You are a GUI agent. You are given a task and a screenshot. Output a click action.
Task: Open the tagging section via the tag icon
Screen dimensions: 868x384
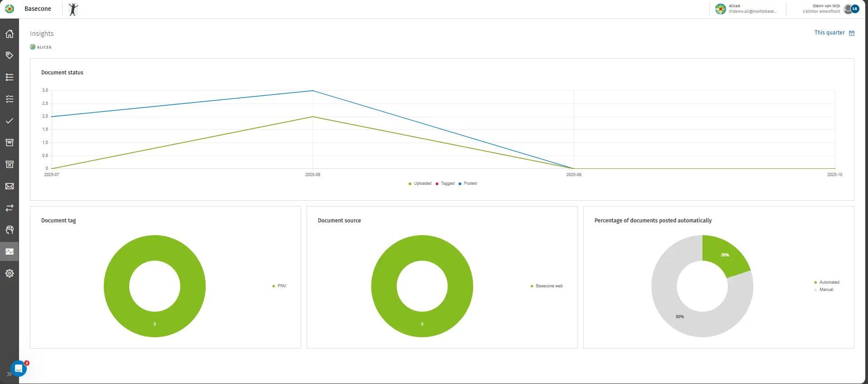pos(10,55)
